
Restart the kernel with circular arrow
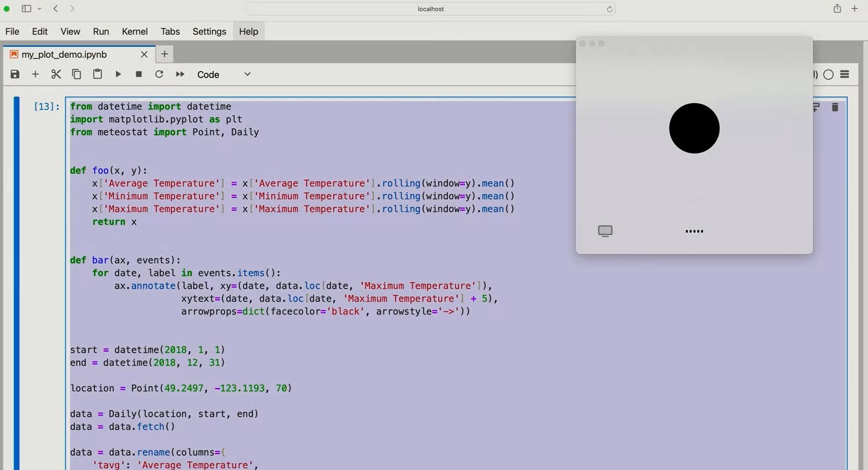point(159,74)
